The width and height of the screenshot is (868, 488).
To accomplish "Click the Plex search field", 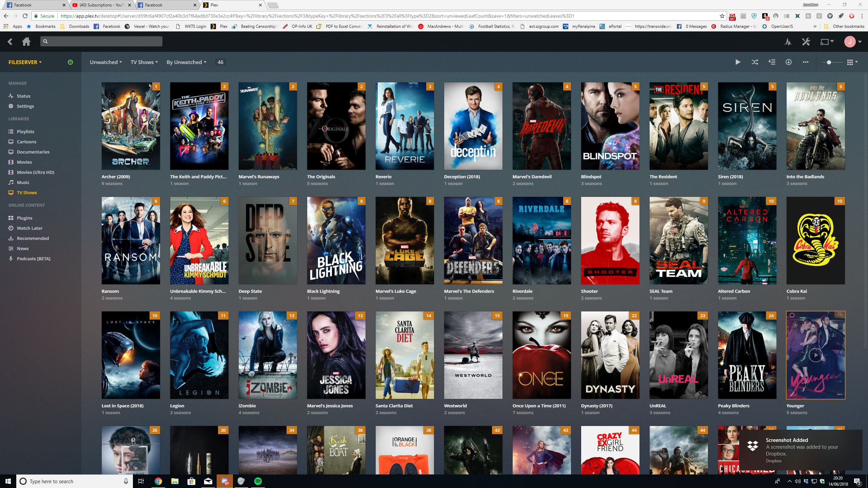I will pyautogui.click(x=101, y=41).
